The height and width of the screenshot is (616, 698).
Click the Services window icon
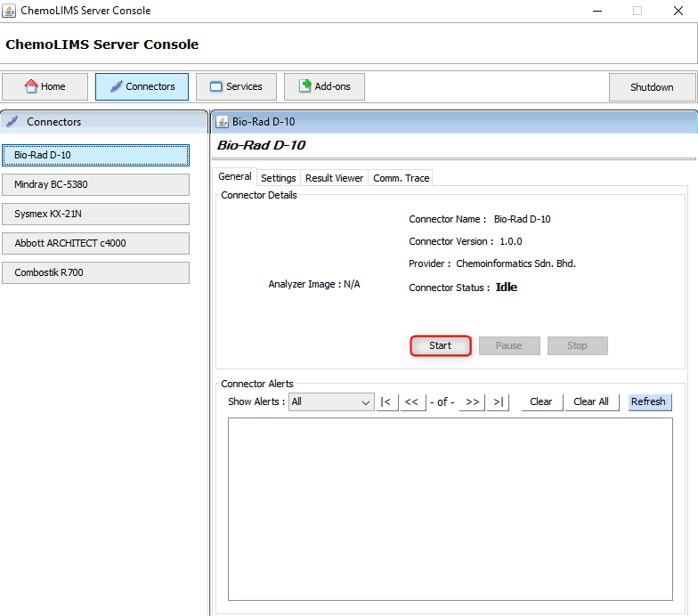215,86
